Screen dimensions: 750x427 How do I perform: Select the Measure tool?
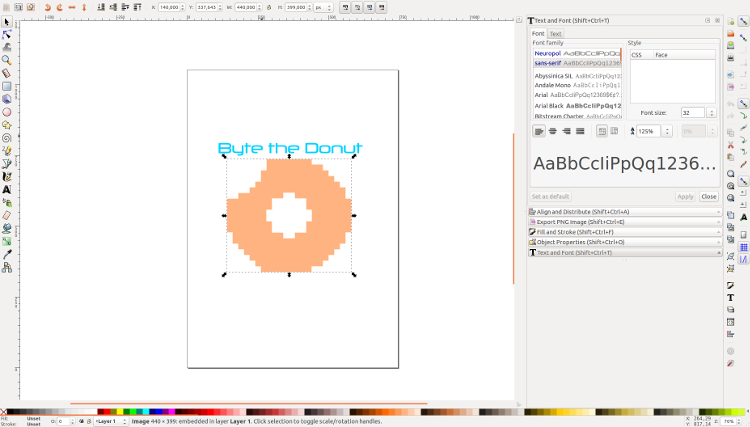point(7,73)
